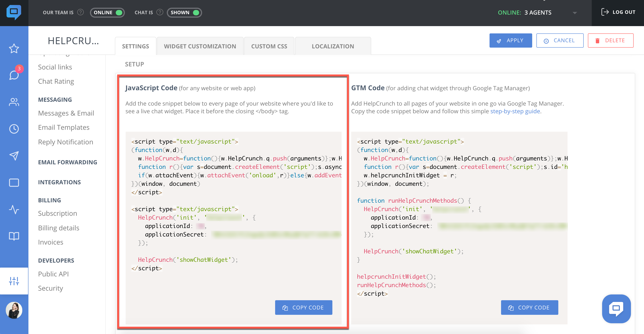This screenshot has height=334, width=644.
Task: Open the activity reports sidebar icon
Action: pyautogui.click(x=14, y=209)
